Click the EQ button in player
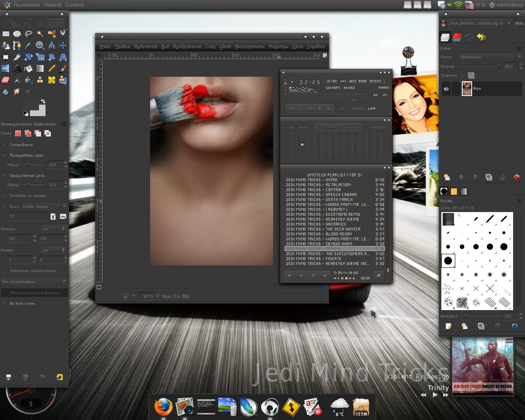 [376, 95]
